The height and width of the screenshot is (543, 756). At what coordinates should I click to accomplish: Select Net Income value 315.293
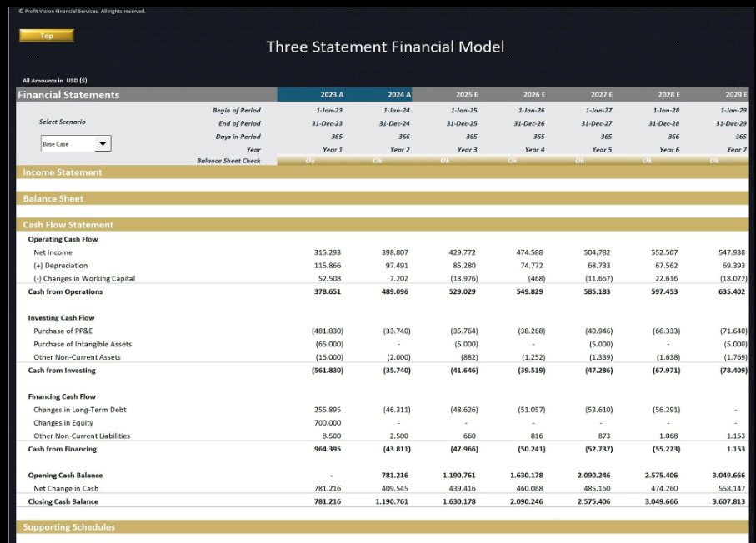pos(328,252)
